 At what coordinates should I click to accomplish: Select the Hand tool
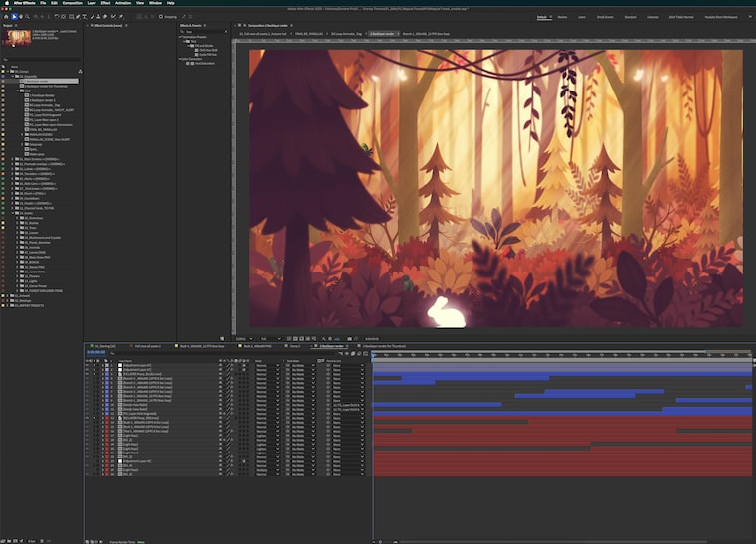pyautogui.click(x=21, y=16)
